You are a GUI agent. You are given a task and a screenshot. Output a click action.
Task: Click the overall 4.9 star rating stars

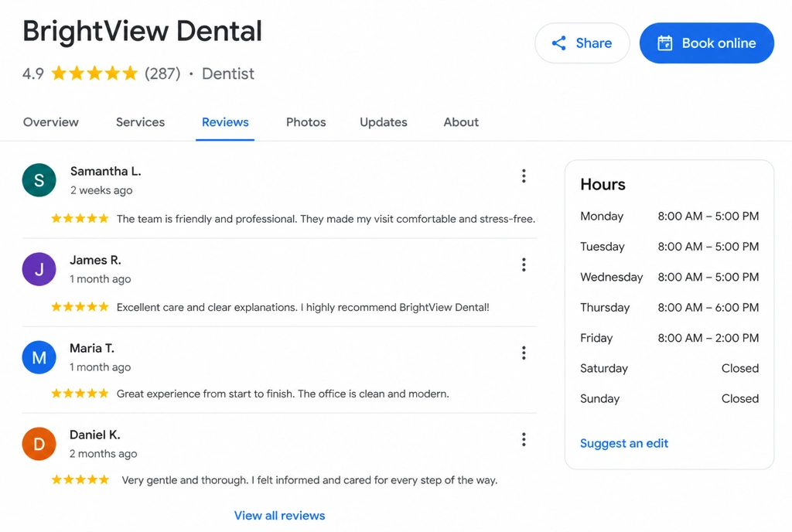click(x=94, y=73)
